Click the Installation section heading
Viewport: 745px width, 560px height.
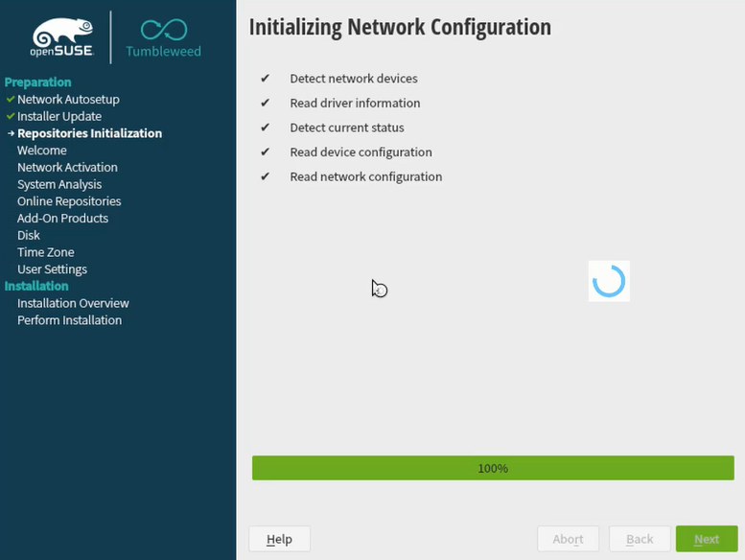[x=36, y=286]
